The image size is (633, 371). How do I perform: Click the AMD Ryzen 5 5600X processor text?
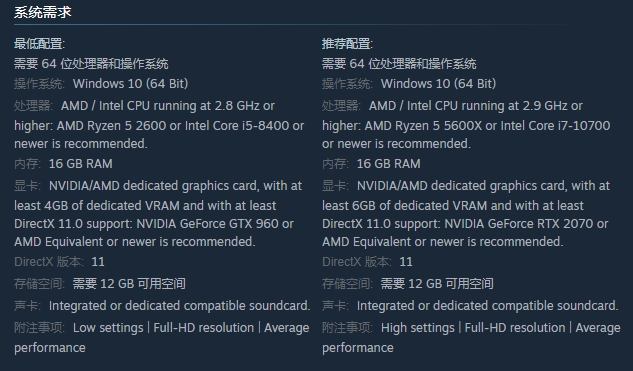(423, 126)
